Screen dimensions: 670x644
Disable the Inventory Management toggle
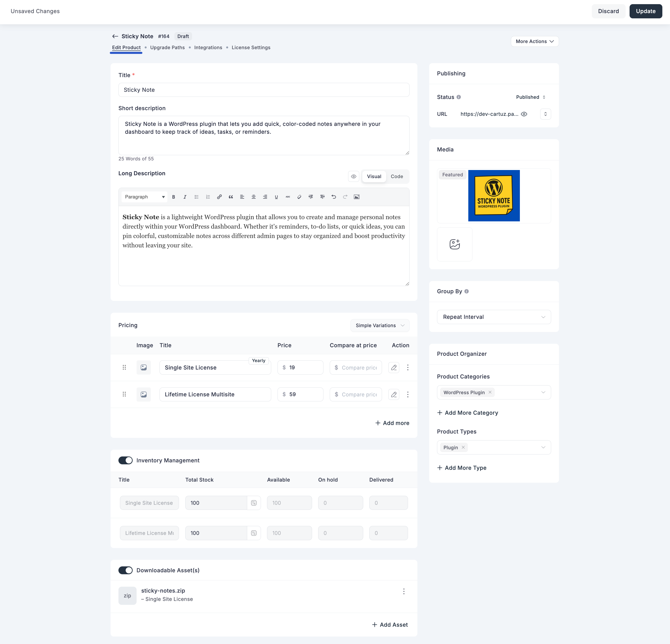[x=125, y=460]
